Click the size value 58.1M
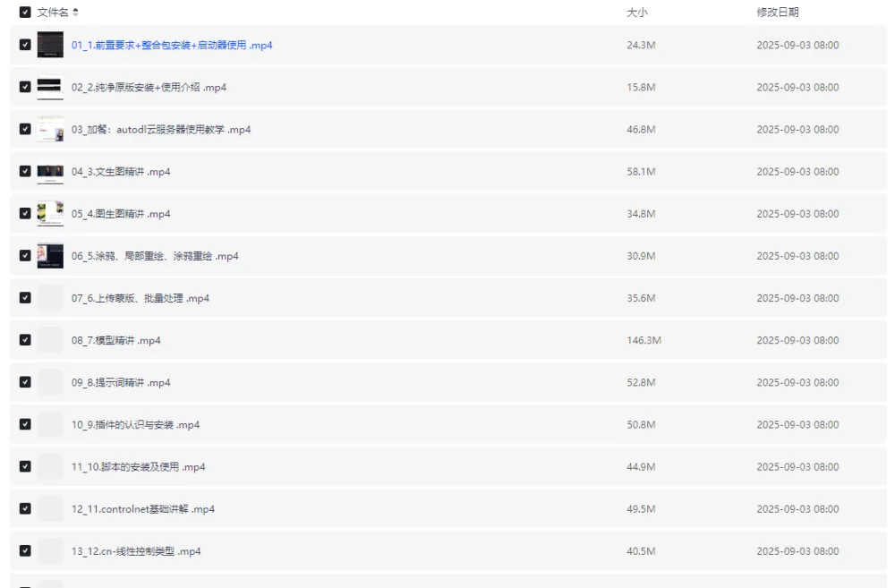Image resolution: width=895 pixels, height=588 pixels. 641,172
